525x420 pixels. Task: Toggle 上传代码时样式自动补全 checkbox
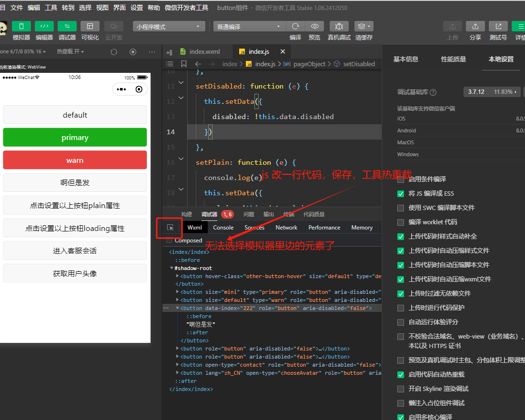click(401, 237)
